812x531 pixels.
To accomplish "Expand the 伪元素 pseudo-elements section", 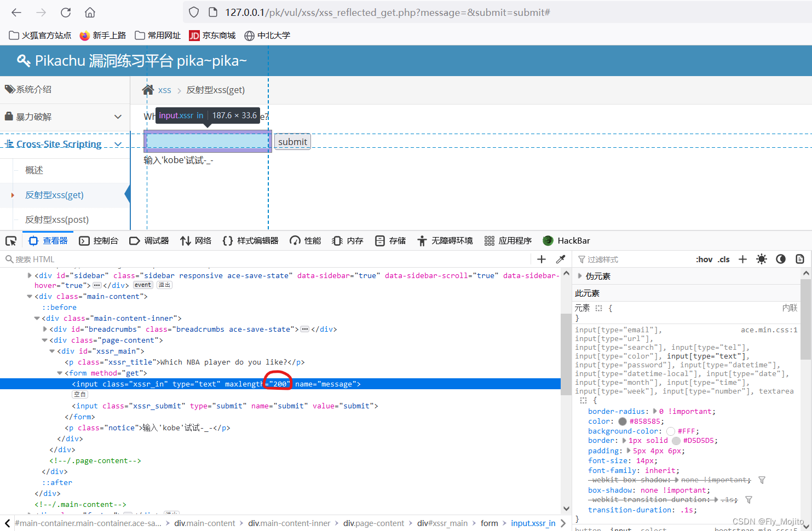I will (x=580, y=276).
